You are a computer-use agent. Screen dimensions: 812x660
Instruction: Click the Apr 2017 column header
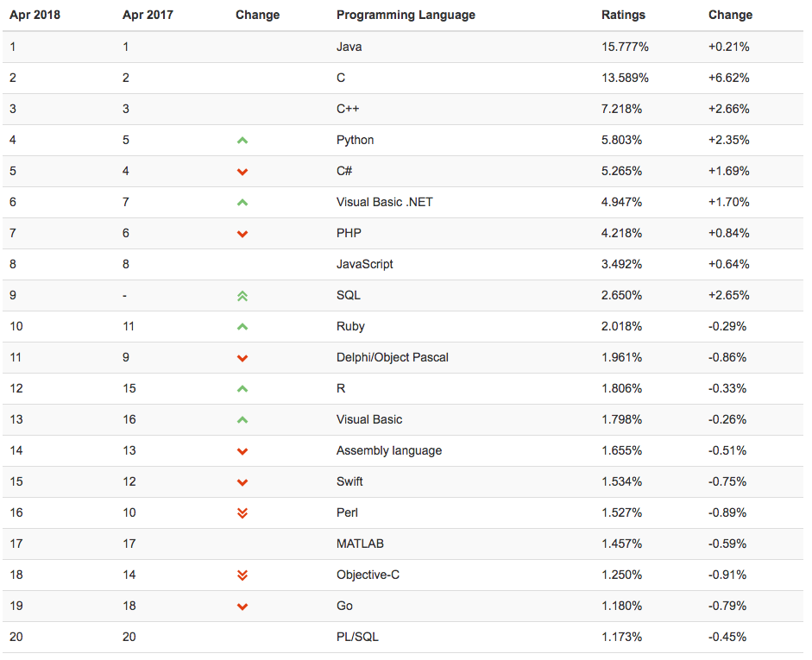tap(148, 15)
